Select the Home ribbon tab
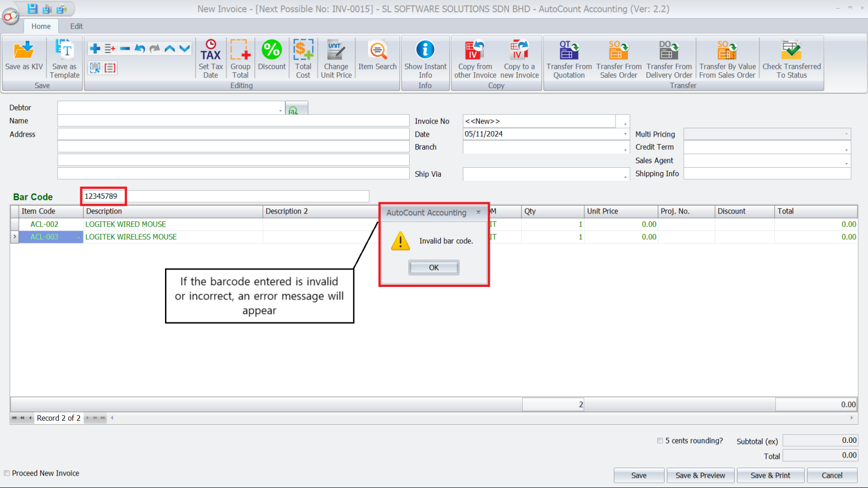The width and height of the screenshot is (868, 488). click(41, 26)
